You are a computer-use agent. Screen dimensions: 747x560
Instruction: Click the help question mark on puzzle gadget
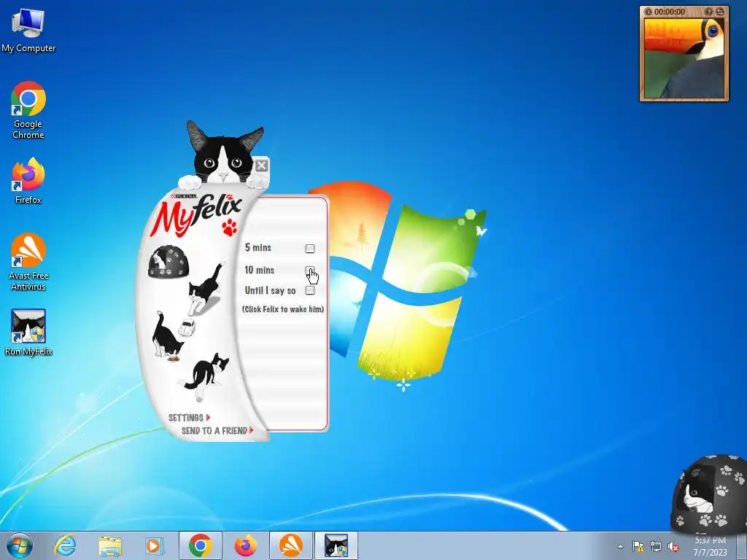pos(709,12)
